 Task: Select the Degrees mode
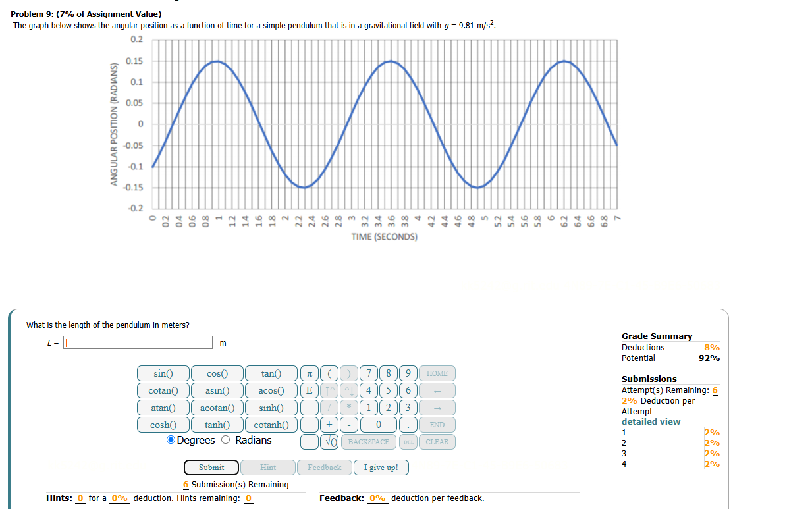pos(170,440)
